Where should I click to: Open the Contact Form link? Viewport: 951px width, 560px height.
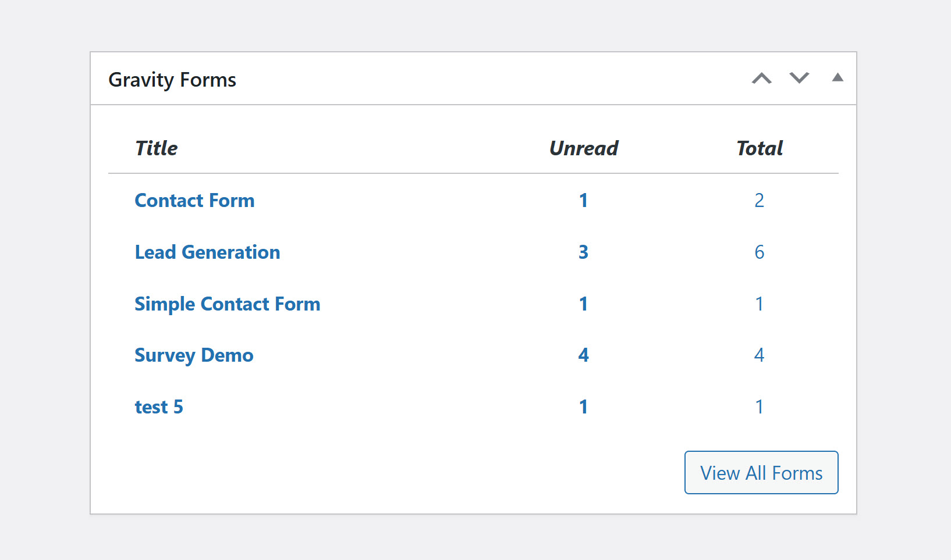coord(194,201)
